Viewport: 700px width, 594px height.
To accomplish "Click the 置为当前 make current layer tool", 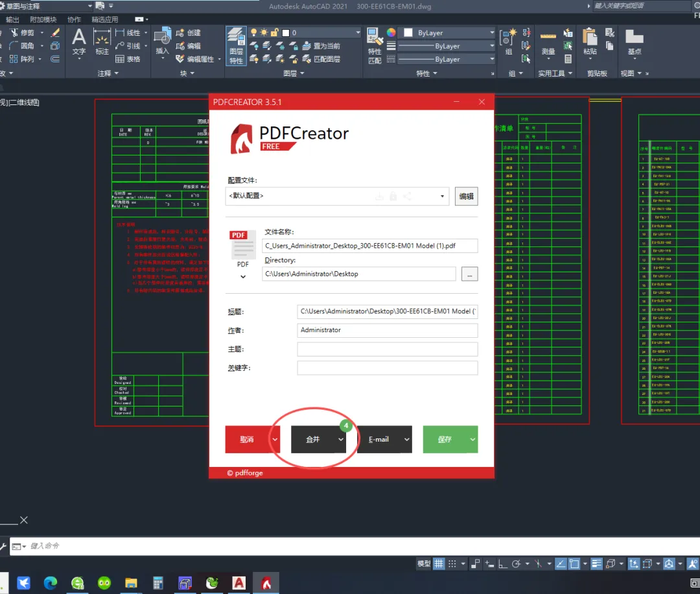I will [321, 45].
